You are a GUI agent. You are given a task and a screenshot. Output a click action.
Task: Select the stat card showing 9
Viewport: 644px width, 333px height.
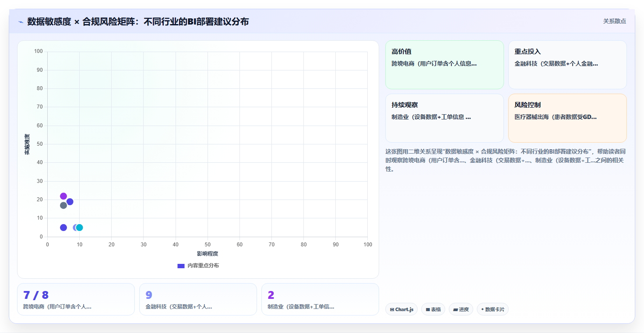[x=198, y=299]
